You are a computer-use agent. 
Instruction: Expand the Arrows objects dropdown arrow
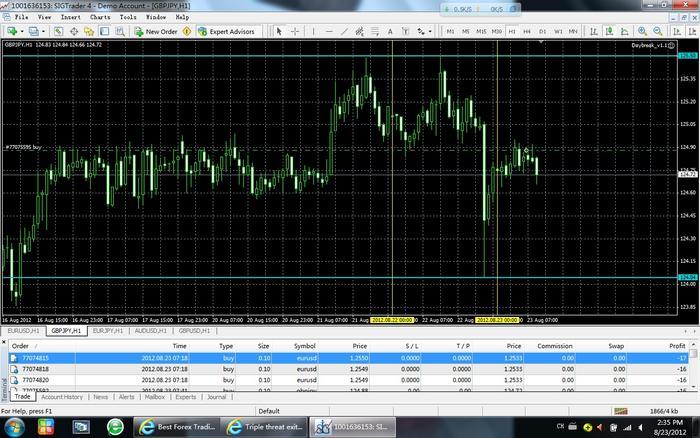pos(430,32)
